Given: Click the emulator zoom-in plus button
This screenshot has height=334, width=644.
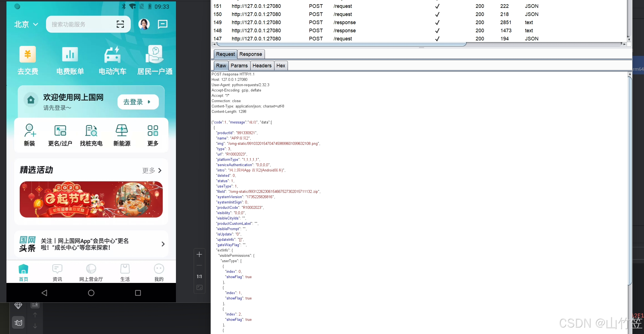Looking at the screenshot, I should tap(199, 255).
